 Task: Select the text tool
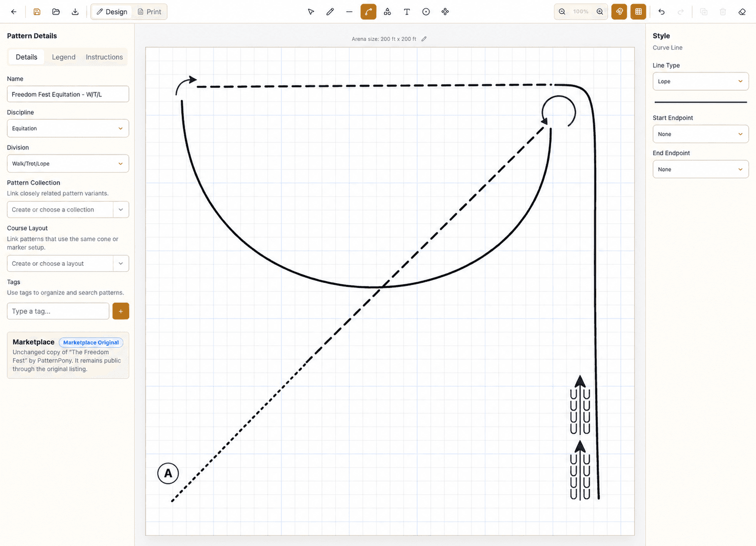pyautogui.click(x=407, y=12)
